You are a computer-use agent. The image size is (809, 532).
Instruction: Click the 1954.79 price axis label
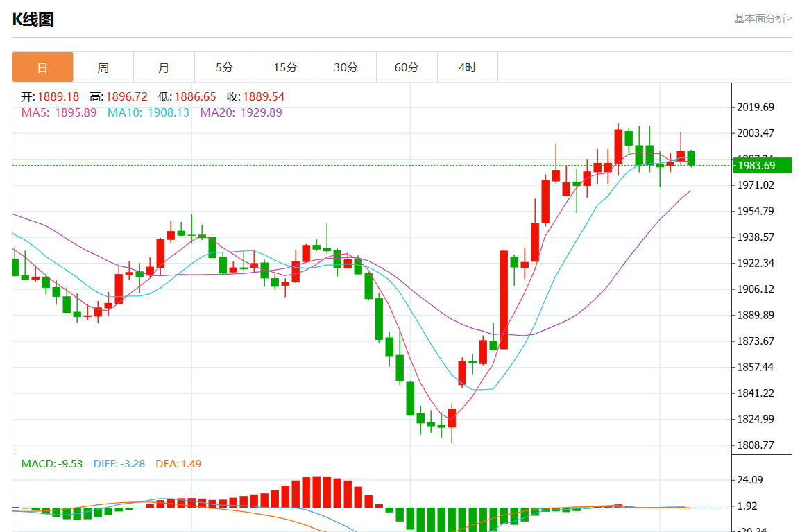pyautogui.click(x=756, y=211)
